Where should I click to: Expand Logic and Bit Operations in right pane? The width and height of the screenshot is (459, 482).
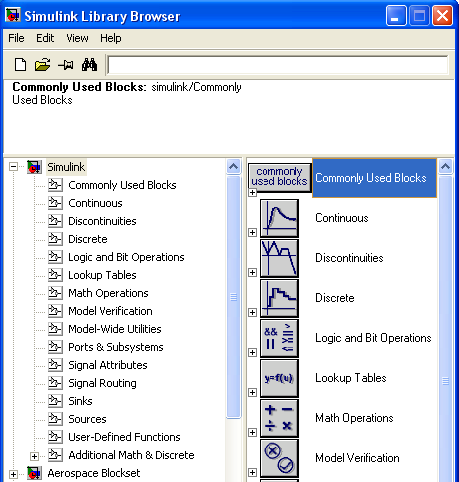(x=252, y=352)
